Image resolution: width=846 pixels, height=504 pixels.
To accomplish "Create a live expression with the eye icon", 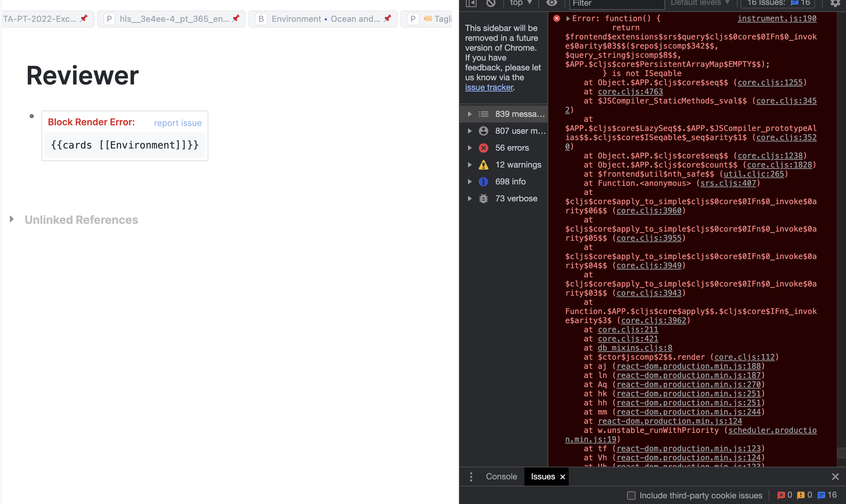I will [x=551, y=4].
